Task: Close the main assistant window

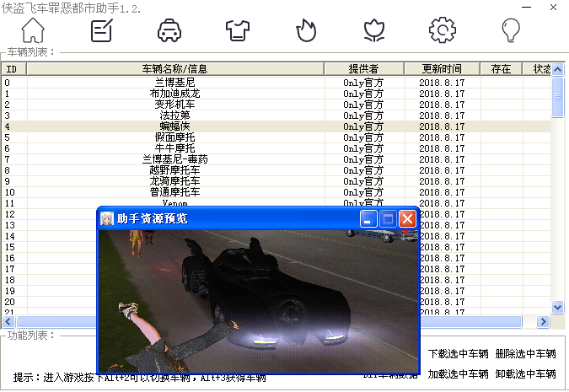Action: point(553,8)
